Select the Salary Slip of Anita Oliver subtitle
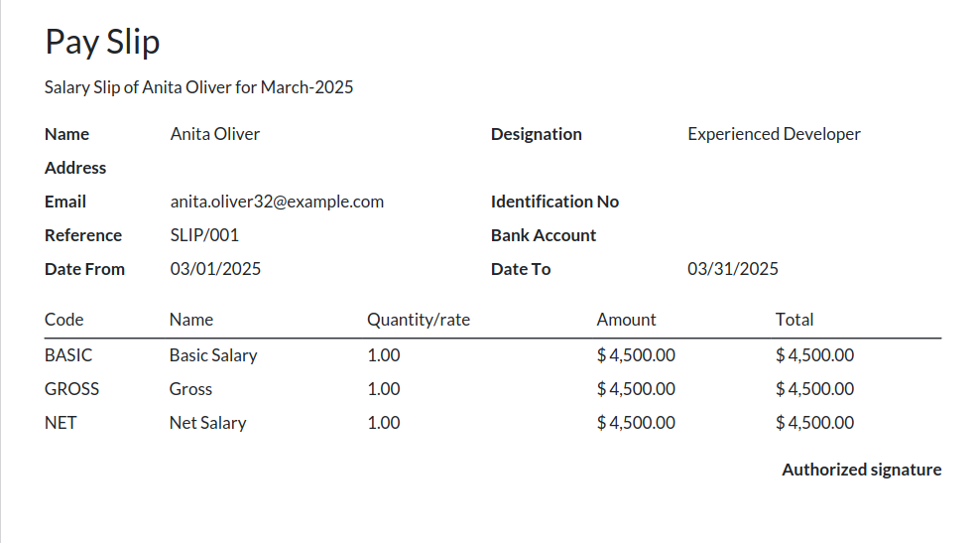 pyautogui.click(x=198, y=87)
